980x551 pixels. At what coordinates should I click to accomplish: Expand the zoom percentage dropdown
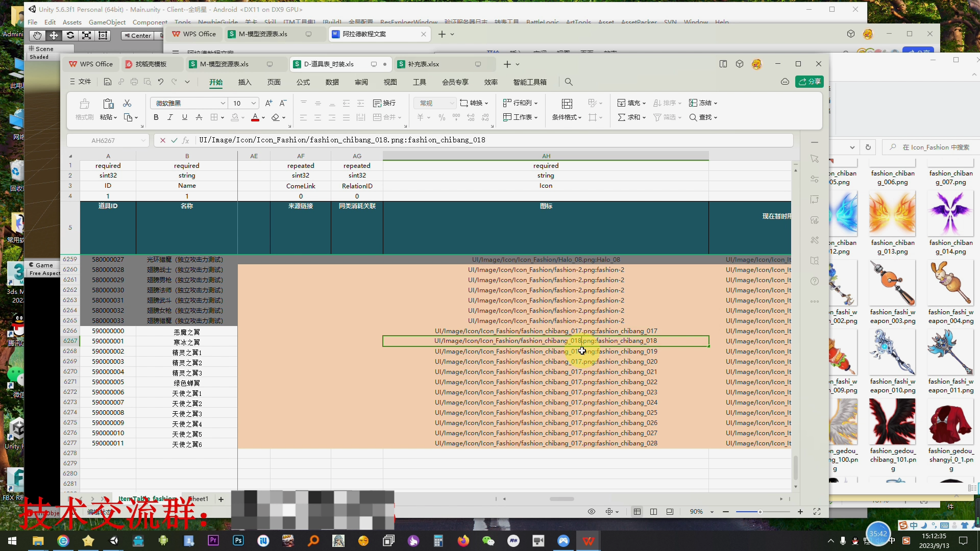[712, 512]
